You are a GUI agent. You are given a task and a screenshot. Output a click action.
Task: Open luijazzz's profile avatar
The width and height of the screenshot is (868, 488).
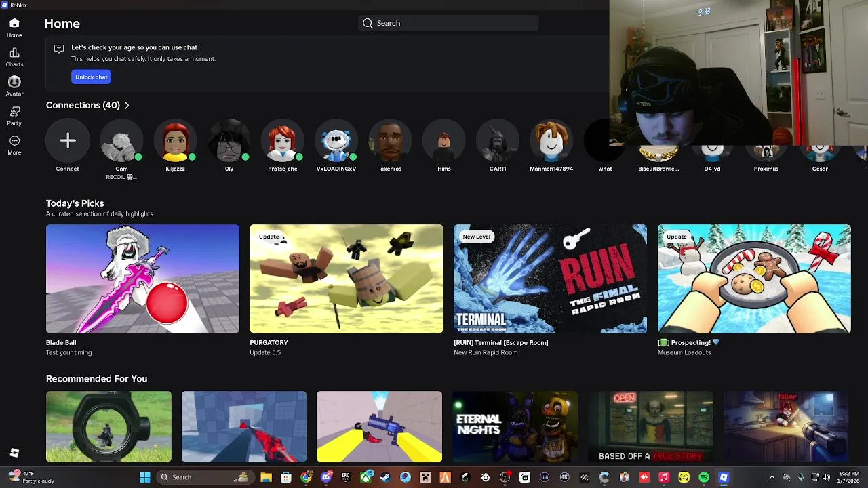tap(175, 140)
